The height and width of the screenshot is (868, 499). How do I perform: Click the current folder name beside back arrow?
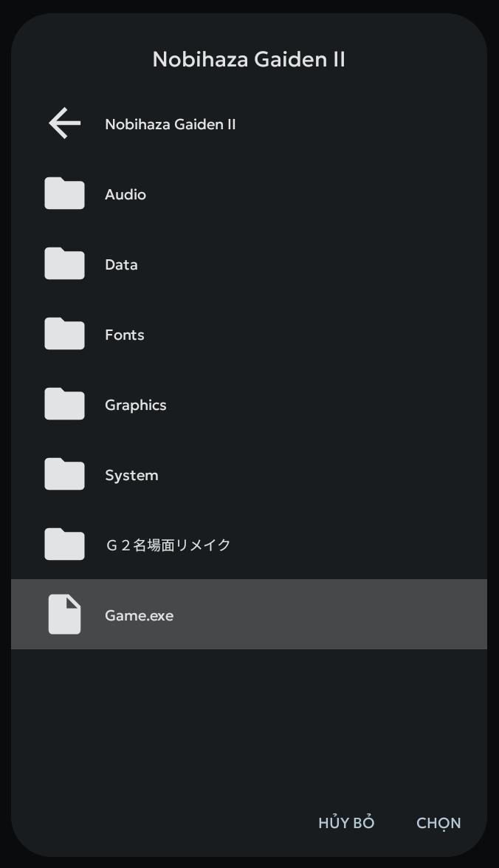(170, 124)
